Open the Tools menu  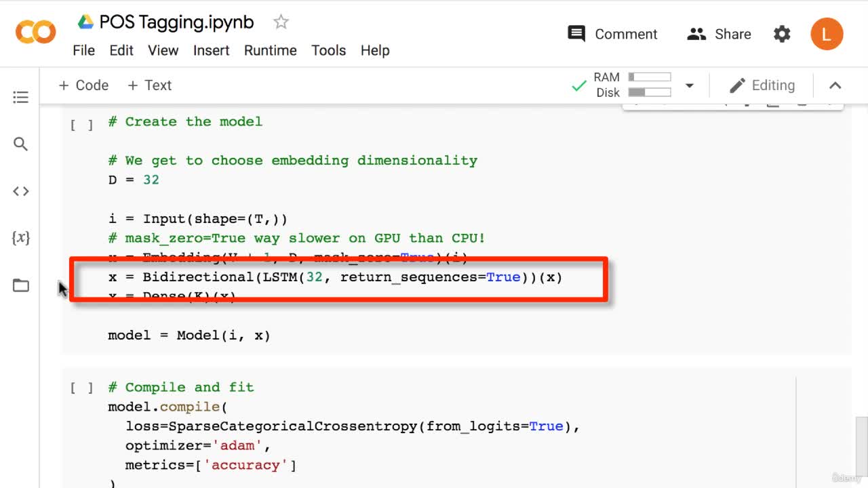[x=328, y=51]
